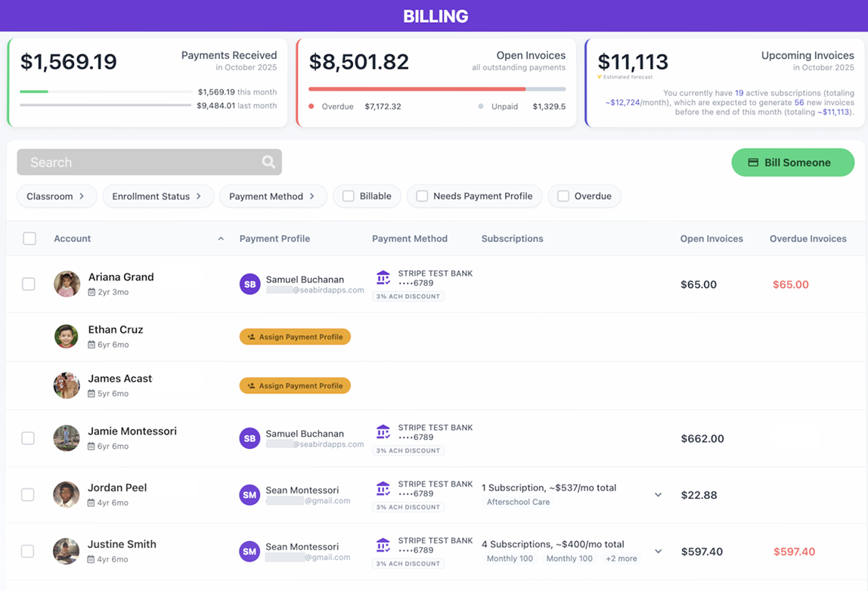Select all accounts with header checkbox
Screen dimensions: 868x591
pos(29,239)
